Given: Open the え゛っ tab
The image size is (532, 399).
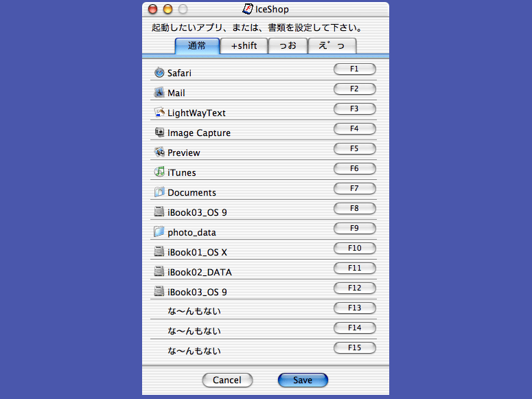Looking at the screenshot, I should point(332,46).
